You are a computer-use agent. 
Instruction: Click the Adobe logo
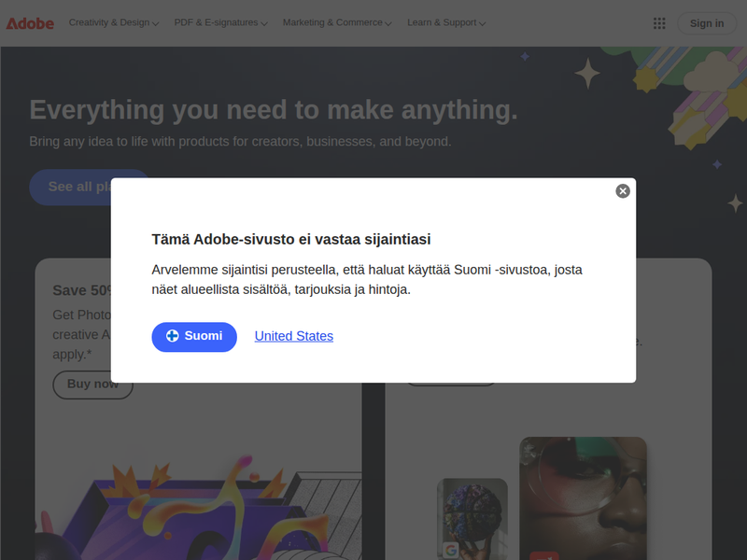(30, 23)
